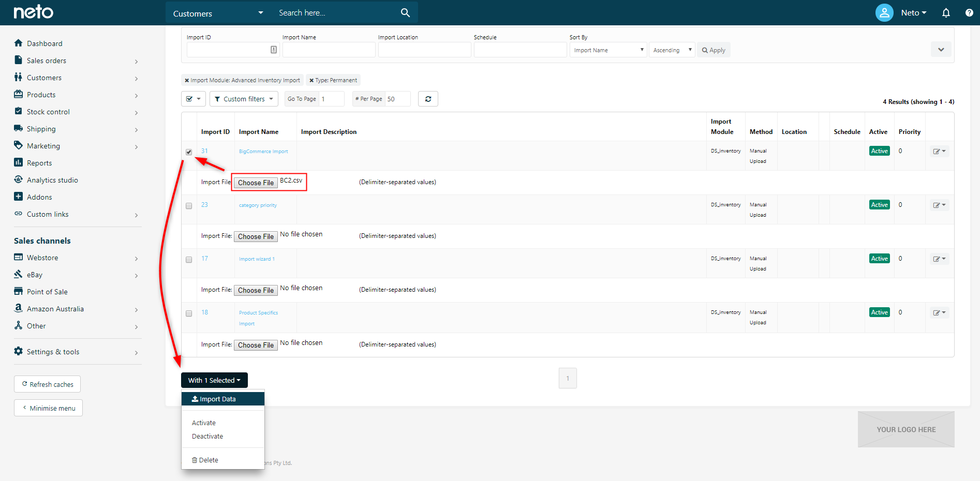This screenshot has height=481, width=980.
Task: Click the eBay gavel icon
Action: [19, 274]
